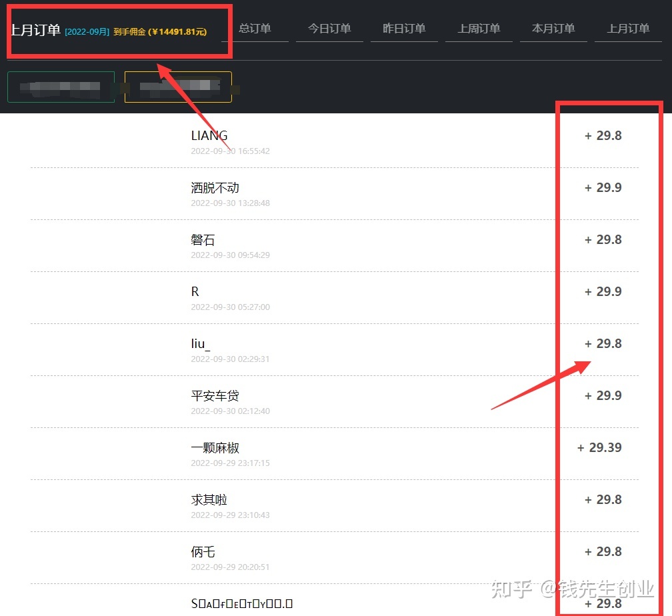Select the 洒脱不动 order entry
Screen dimensions: 672x616
click(215, 188)
